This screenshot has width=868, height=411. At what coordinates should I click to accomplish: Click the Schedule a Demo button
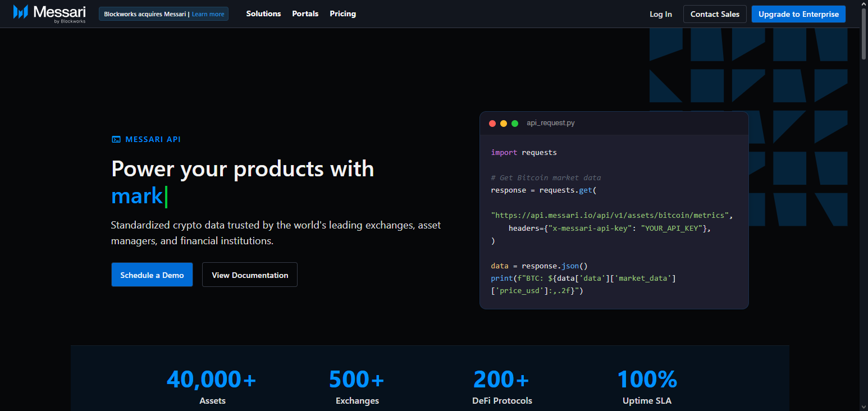coord(152,275)
